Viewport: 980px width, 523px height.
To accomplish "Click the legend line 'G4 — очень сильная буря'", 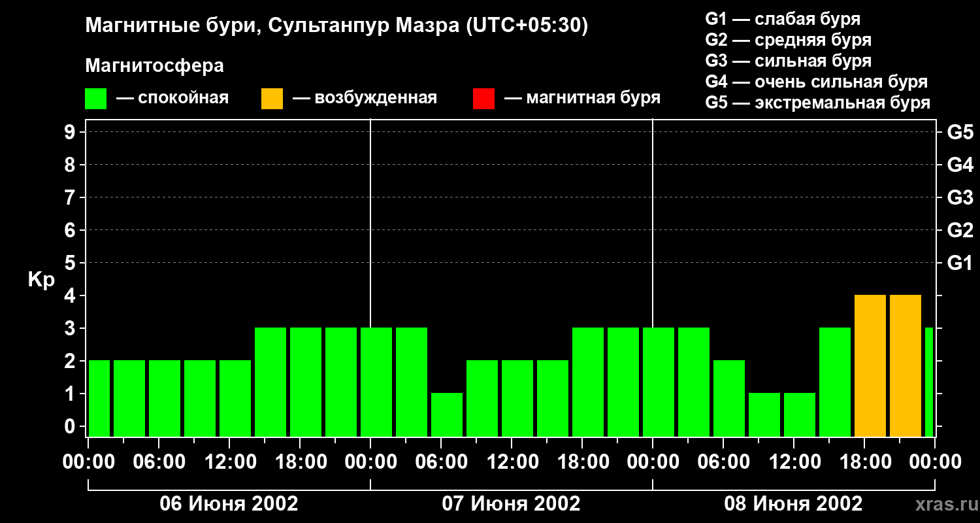I will (x=817, y=82).
